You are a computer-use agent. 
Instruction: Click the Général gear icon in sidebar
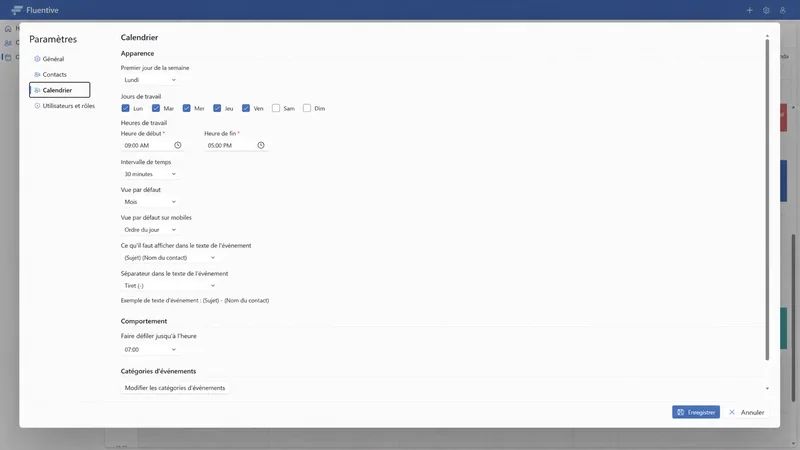(x=37, y=59)
